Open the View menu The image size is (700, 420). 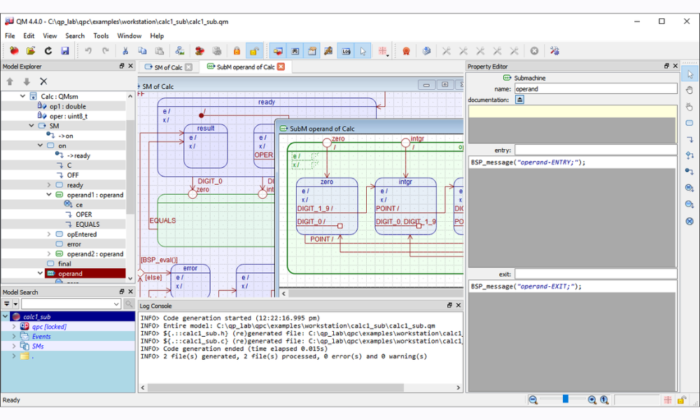coord(50,36)
